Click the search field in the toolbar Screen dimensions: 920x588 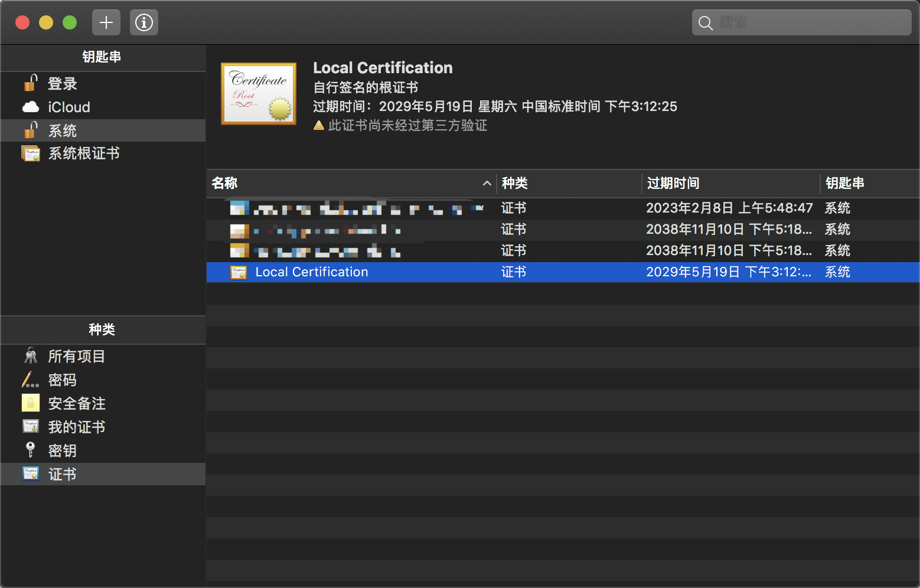point(801,22)
